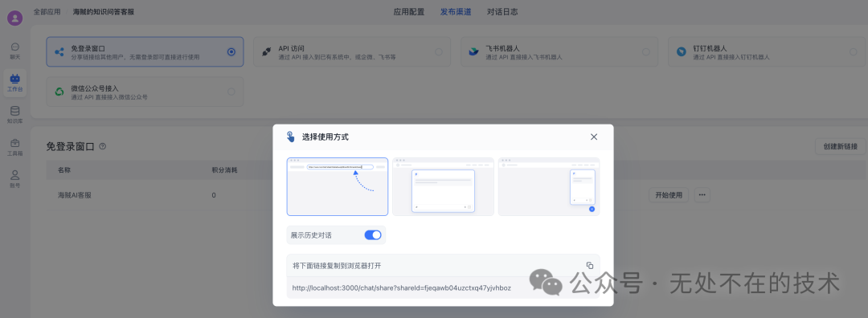
Task: Choose the embedded centered window thumbnail
Action: [x=443, y=186]
